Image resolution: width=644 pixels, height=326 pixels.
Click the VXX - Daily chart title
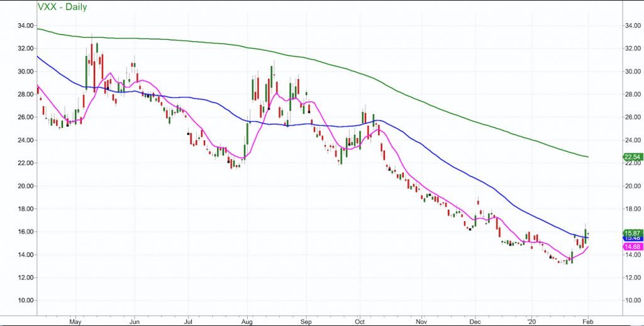(62, 6)
